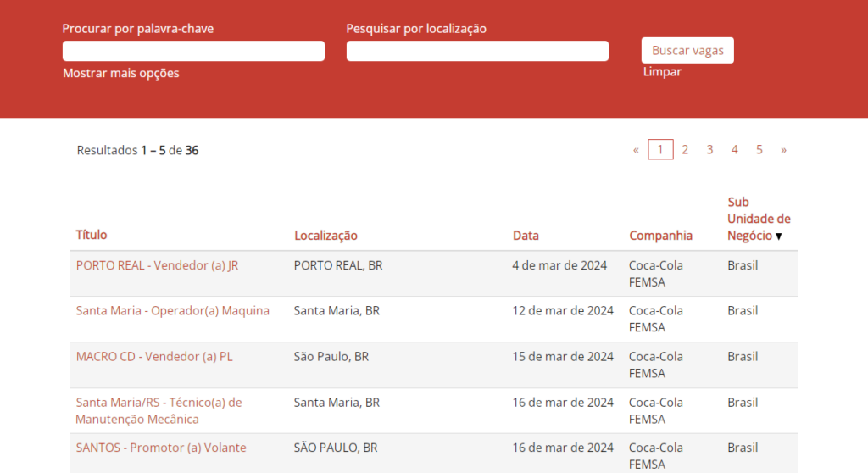The height and width of the screenshot is (473, 868).
Task: Click the Limpar link
Action: pyautogui.click(x=662, y=71)
